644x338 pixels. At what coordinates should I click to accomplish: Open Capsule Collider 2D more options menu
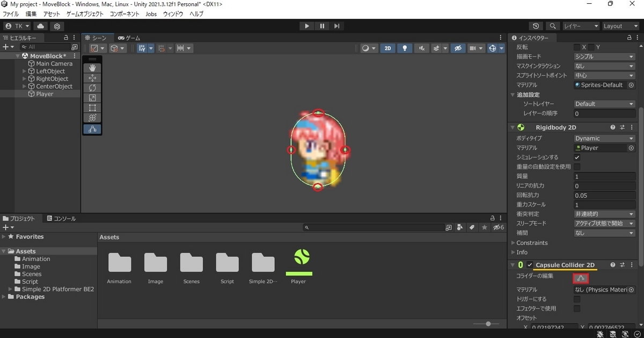tap(632, 265)
